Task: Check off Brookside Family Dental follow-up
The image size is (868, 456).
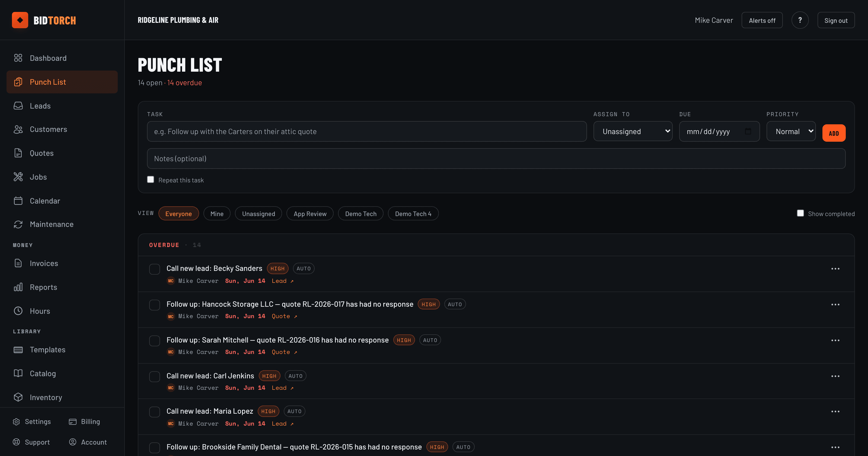Action: [x=155, y=448]
